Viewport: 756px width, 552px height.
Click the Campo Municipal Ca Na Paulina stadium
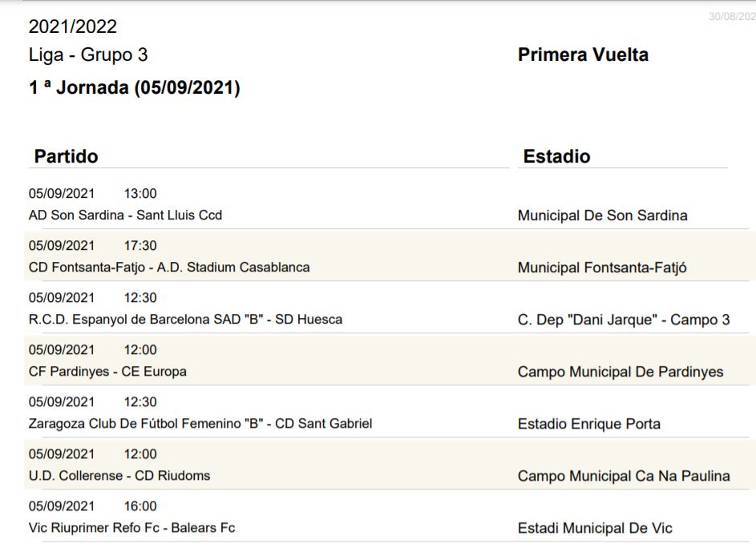(624, 476)
